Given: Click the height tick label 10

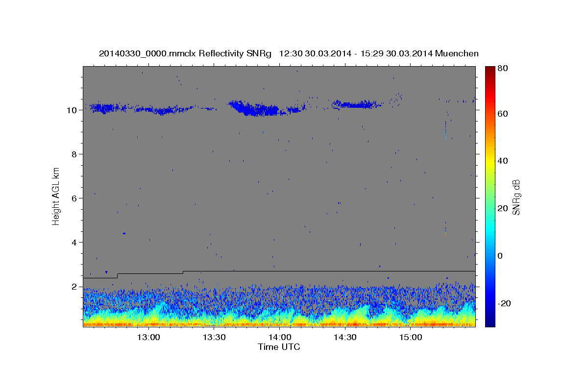Looking at the screenshot, I should tap(73, 110).
